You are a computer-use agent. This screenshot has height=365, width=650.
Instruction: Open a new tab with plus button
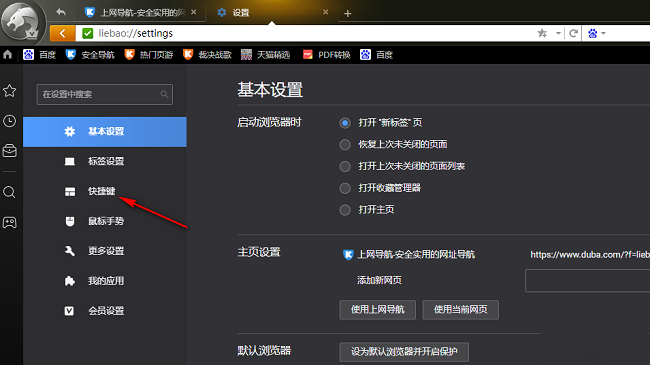tap(347, 14)
